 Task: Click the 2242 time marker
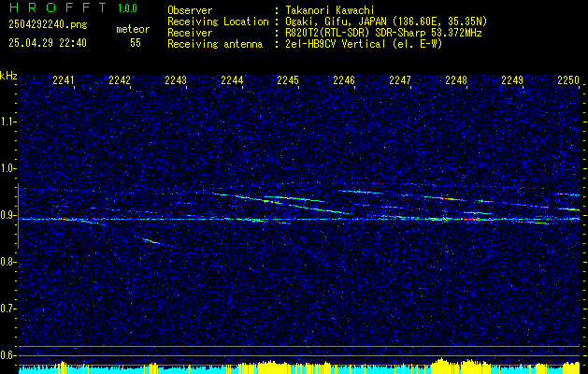120,79
